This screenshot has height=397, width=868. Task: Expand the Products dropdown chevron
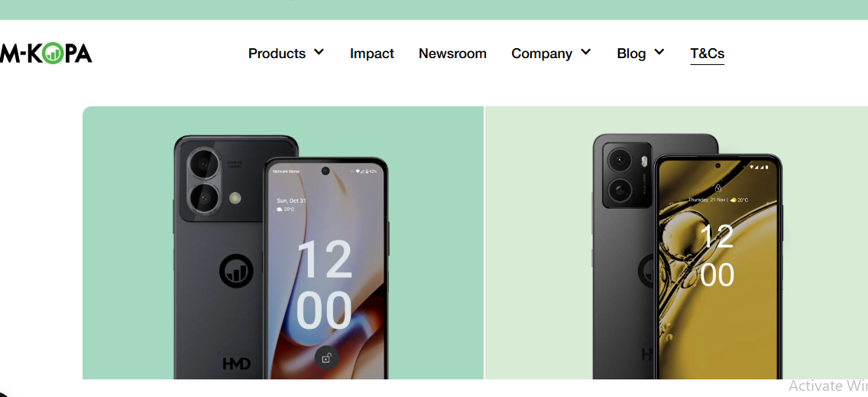click(319, 52)
